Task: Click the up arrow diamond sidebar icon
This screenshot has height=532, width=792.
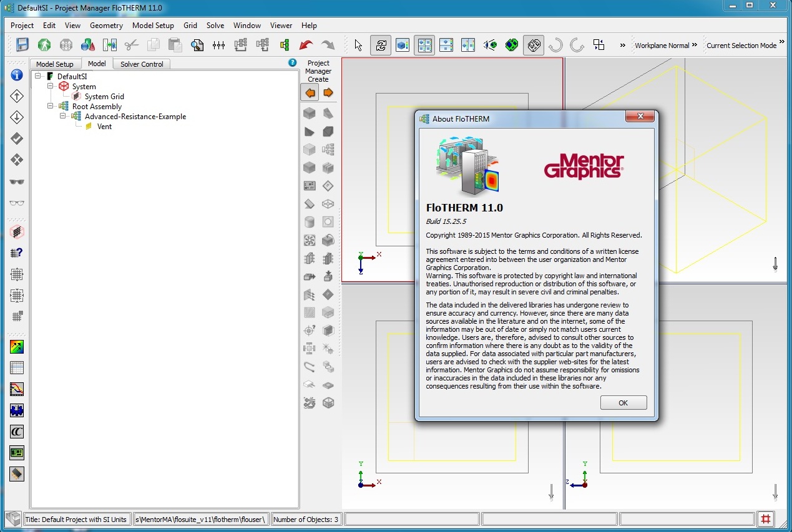Action: pyautogui.click(x=17, y=96)
